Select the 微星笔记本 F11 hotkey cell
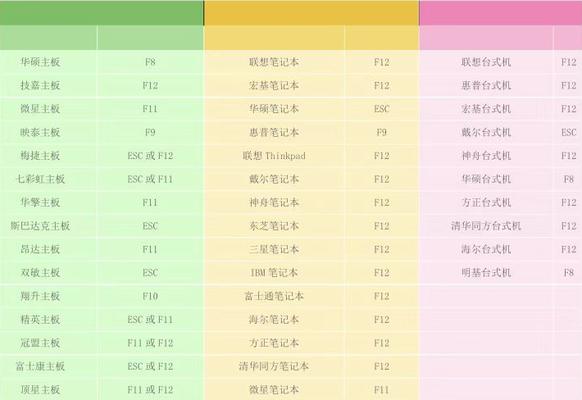Viewport: 582px width, 400px height. (x=382, y=390)
